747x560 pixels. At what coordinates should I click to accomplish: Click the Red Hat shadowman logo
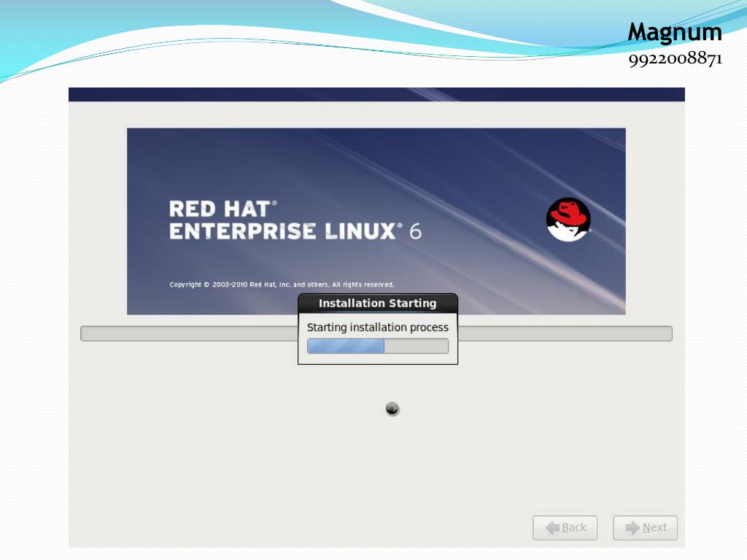(x=568, y=219)
